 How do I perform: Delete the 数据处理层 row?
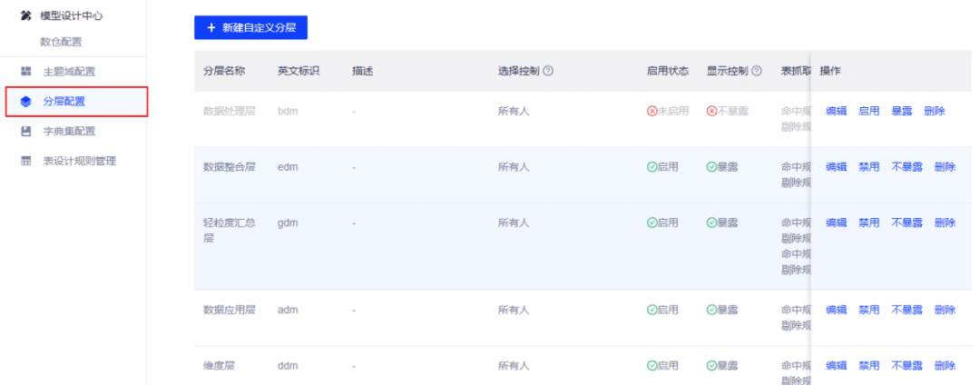pyautogui.click(x=935, y=112)
